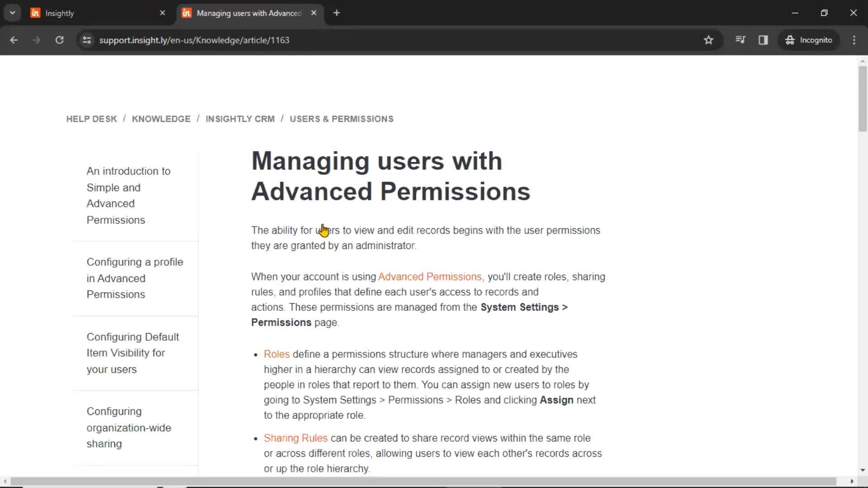
Task: Click the vertical scrollbar thumb
Action: pos(863,99)
